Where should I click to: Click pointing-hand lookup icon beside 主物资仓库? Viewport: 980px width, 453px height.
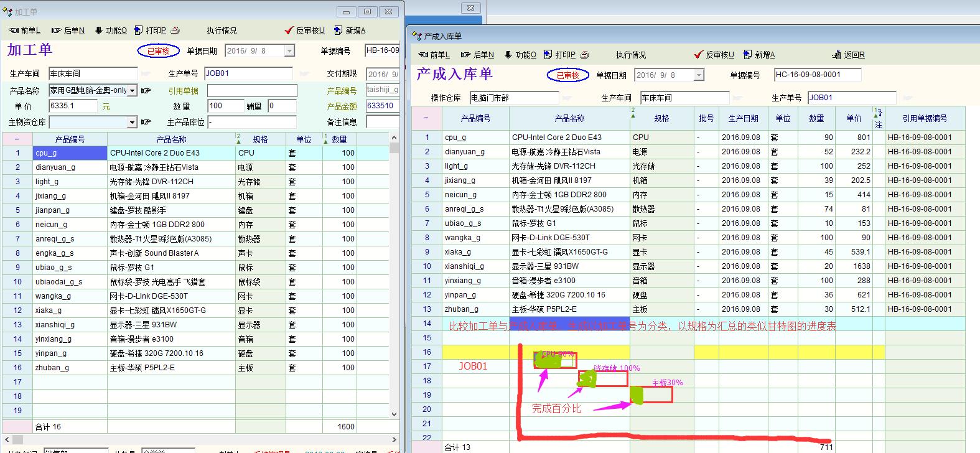[146, 122]
